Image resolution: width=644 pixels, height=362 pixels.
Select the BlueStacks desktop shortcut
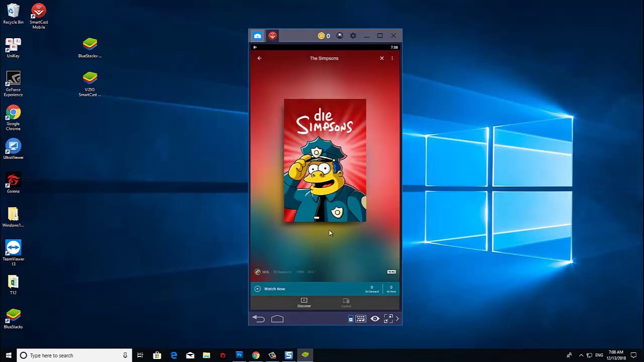[x=13, y=319]
